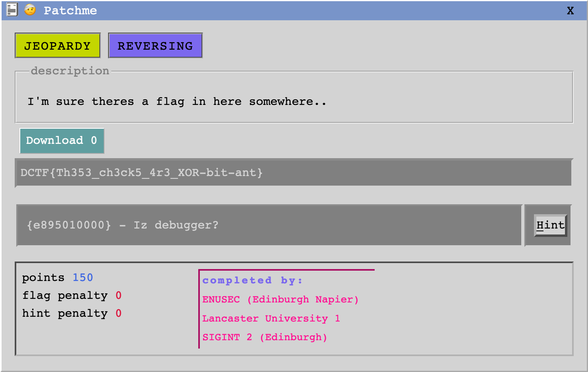The image size is (588, 372).
Task: Select the JEOPARDY category tag
Action: pyautogui.click(x=57, y=45)
